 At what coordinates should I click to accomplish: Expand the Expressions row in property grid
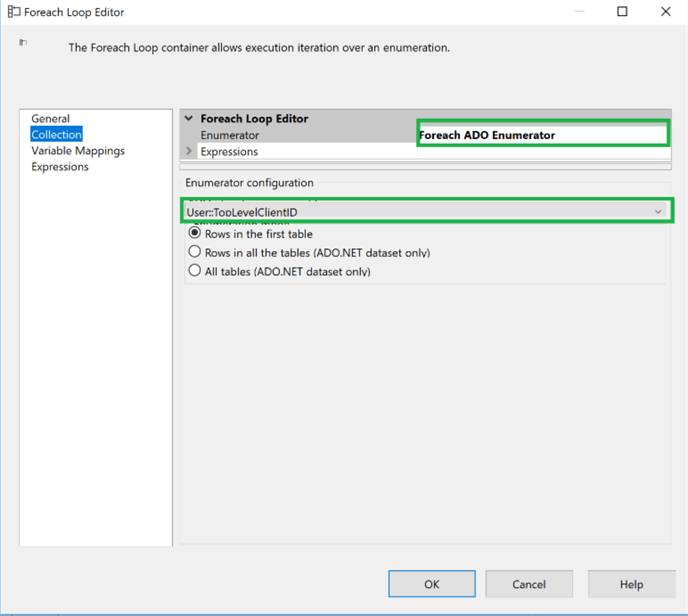coord(189,152)
